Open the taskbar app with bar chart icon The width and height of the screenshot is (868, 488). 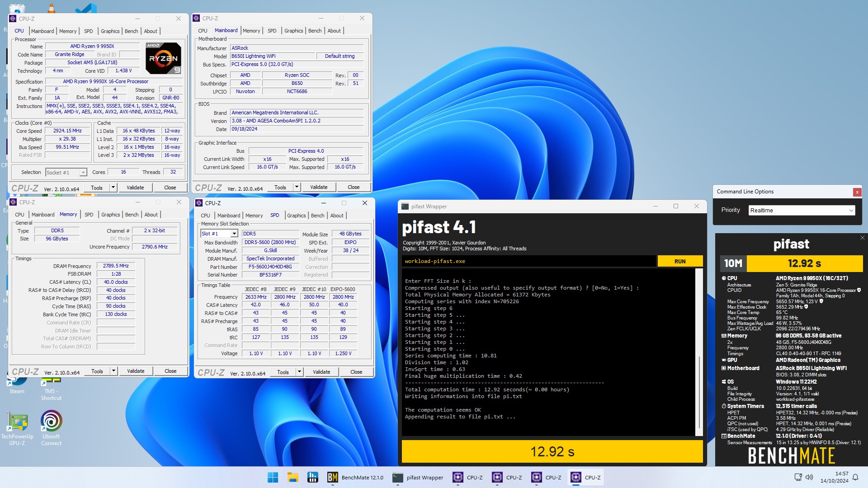tap(312, 477)
